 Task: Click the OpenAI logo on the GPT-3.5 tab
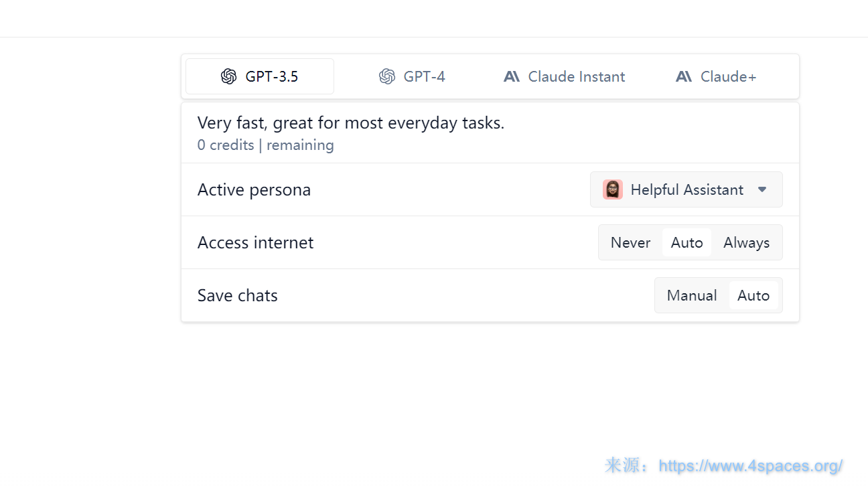(x=229, y=77)
